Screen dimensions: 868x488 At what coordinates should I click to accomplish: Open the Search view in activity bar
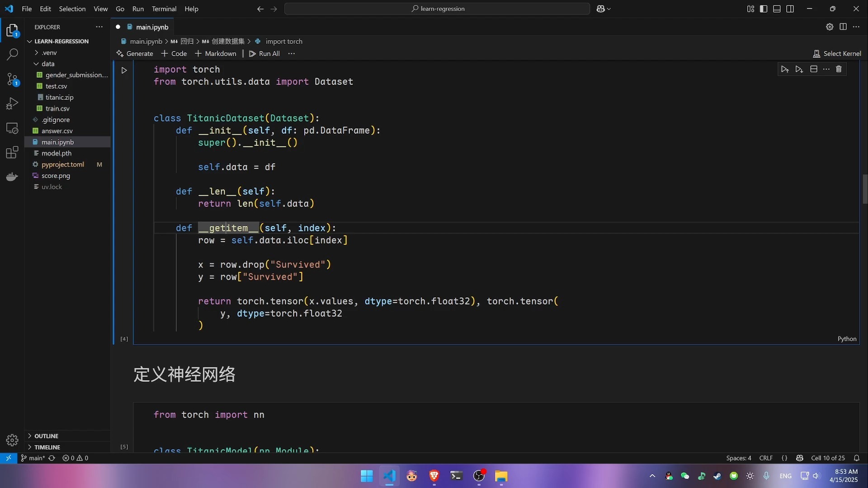(12, 55)
